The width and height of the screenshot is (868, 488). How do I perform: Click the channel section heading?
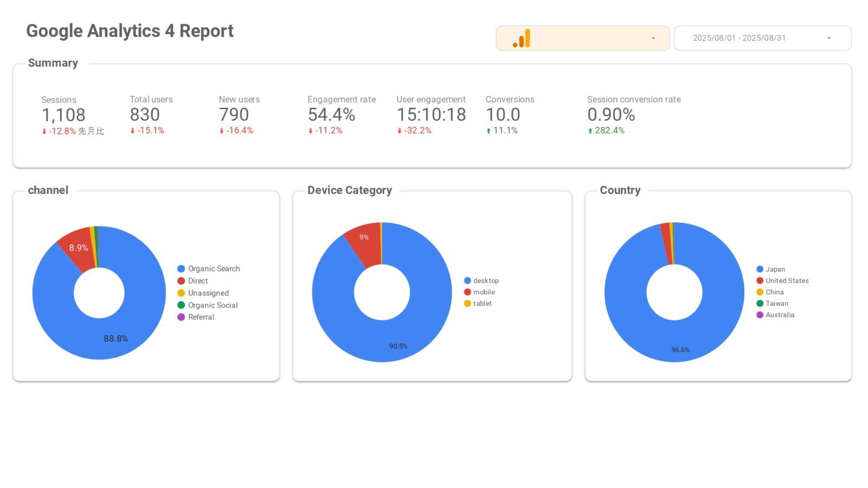click(x=48, y=190)
